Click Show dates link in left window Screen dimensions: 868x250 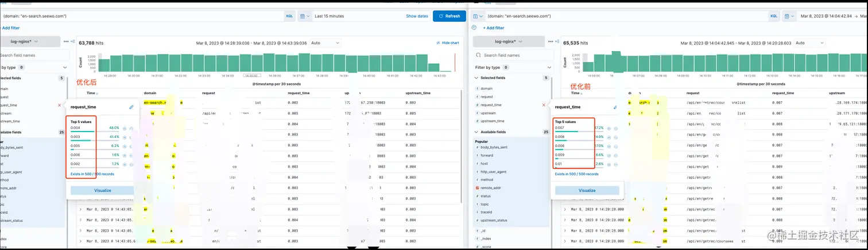point(417,16)
